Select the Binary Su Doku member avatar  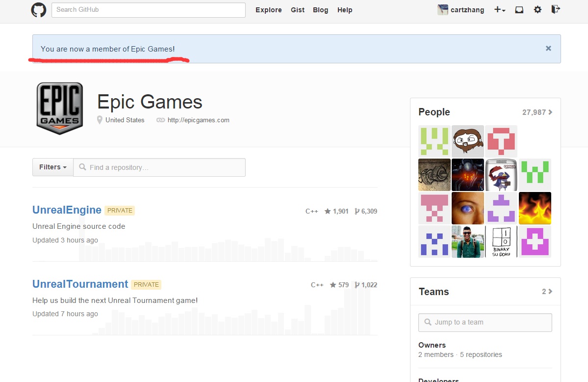(501, 242)
